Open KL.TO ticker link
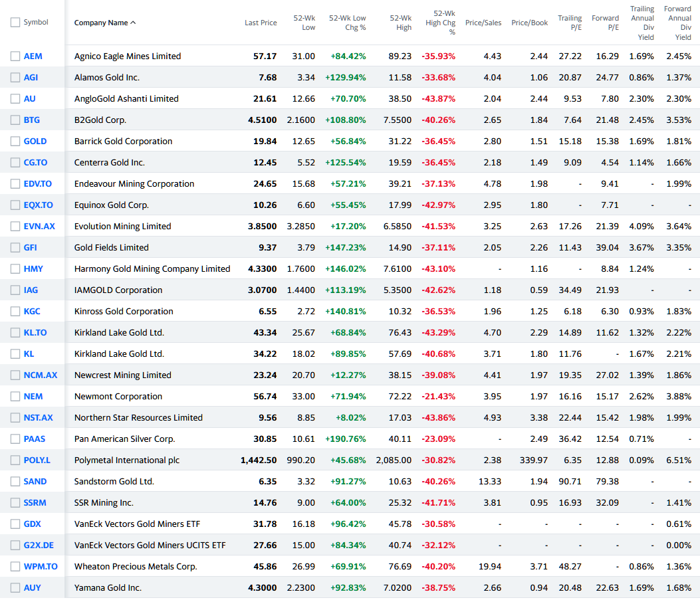The width and height of the screenshot is (700, 602). [35, 332]
